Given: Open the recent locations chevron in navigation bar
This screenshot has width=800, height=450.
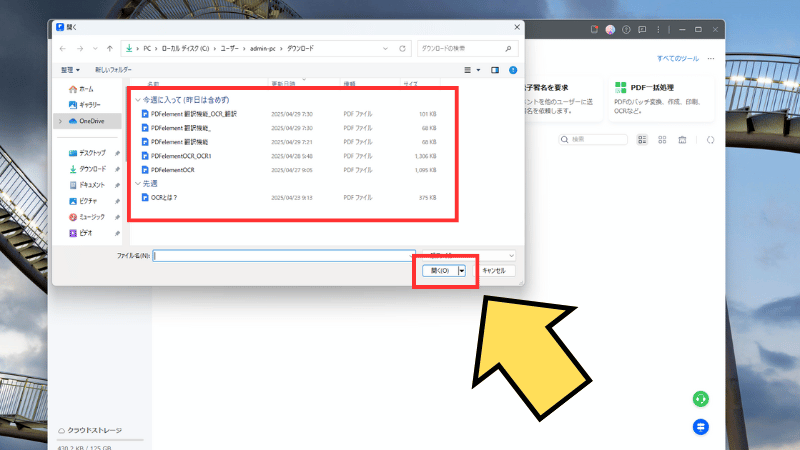Looking at the screenshot, I should click(95, 48).
